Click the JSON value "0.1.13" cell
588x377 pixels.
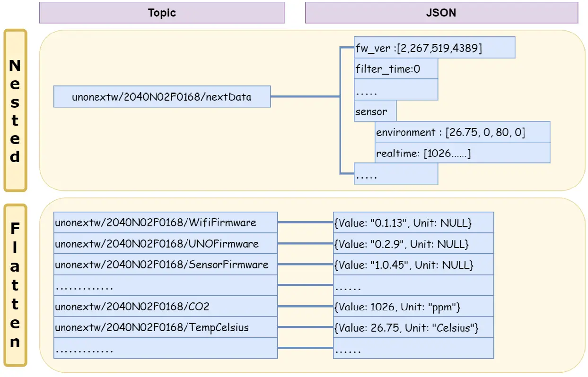point(413,223)
